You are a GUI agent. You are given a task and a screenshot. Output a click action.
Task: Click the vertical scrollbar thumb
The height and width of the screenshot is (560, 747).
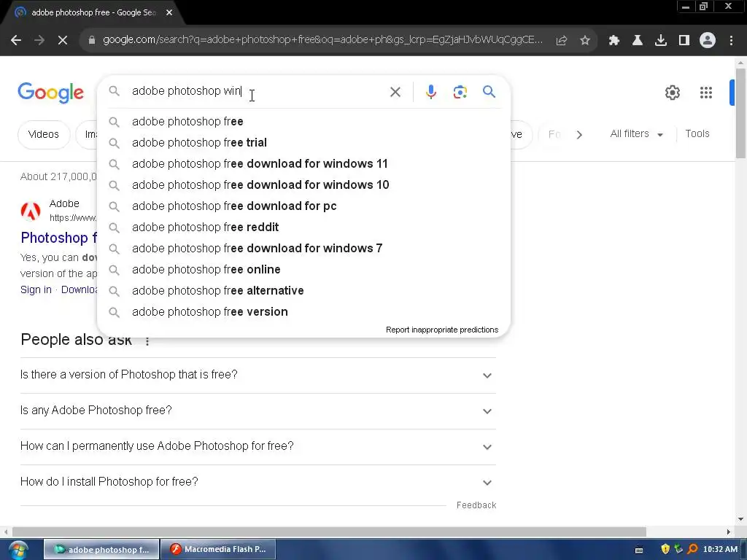[740, 113]
